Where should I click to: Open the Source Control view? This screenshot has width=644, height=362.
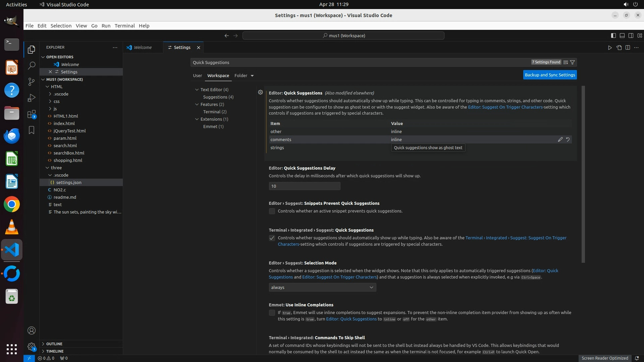point(32,81)
